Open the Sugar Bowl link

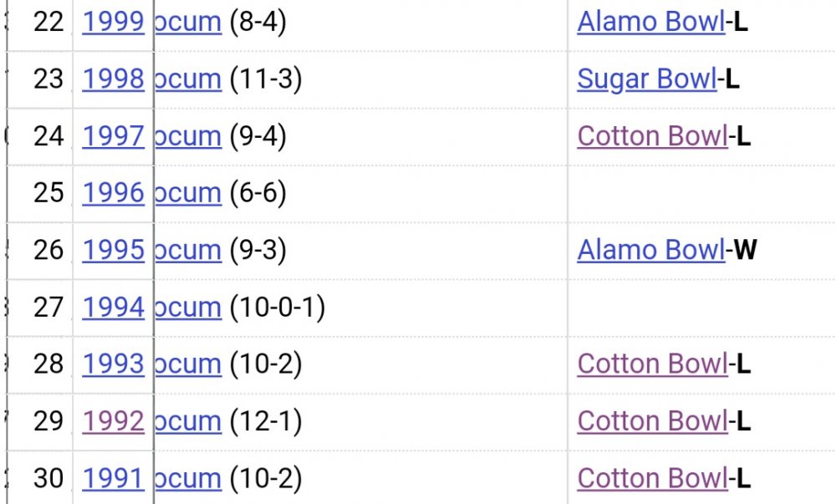pos(646,79)
